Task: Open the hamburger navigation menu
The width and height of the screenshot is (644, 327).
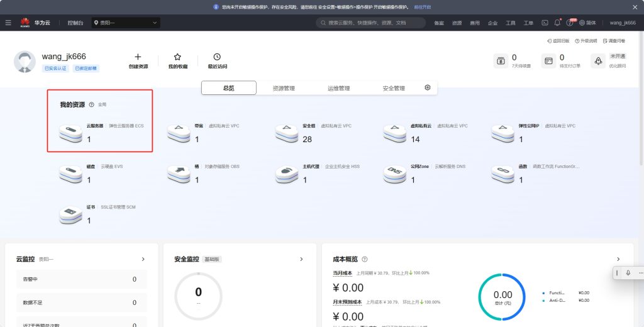Action: (8, 23)
